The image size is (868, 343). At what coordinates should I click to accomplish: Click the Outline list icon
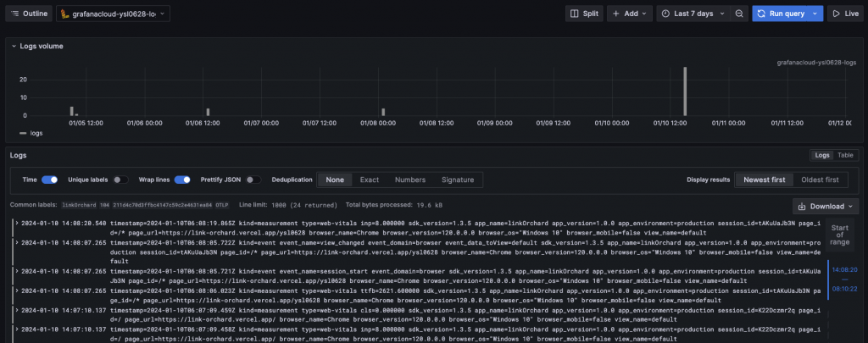click(x=15, y=14)
